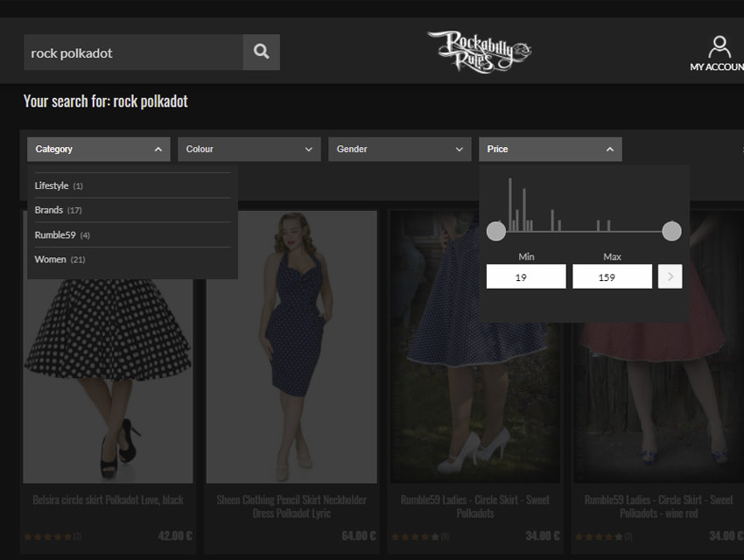The width and height of the screenshot is (744, 560).
Task: Click the left handle of the price range slider
Action: click(x=496, y=231)
